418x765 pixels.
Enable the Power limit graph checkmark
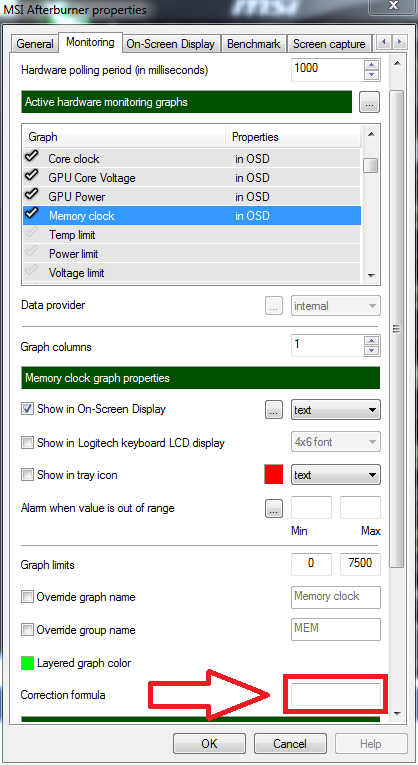32,252
